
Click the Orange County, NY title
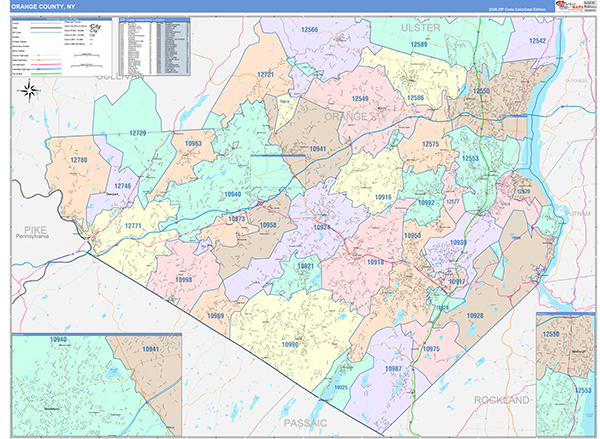(43, 7)
